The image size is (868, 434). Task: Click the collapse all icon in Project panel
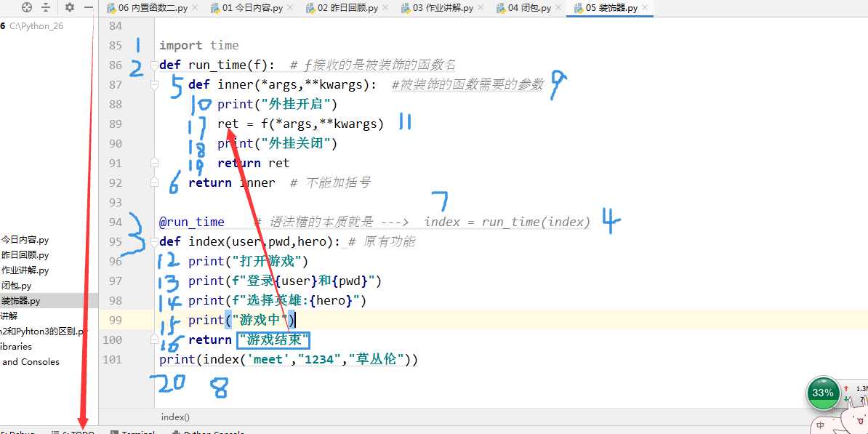46,8
